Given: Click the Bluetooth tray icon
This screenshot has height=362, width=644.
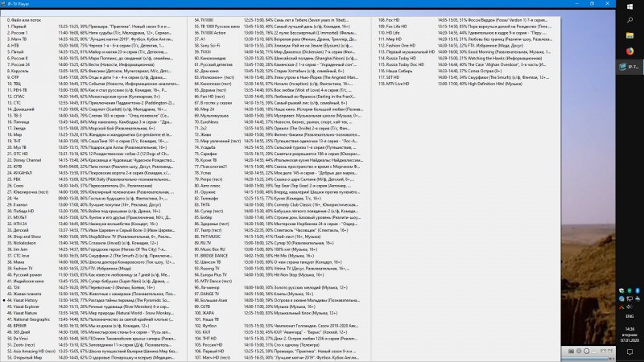Looking at the screenshot, I should point(638,290).
